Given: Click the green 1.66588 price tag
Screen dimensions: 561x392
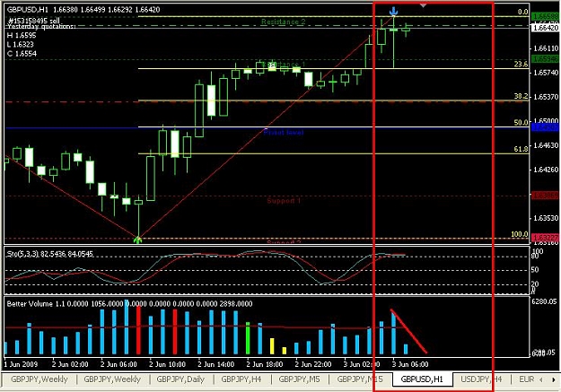Looking at the screenshot, I should tap(545, 16).
